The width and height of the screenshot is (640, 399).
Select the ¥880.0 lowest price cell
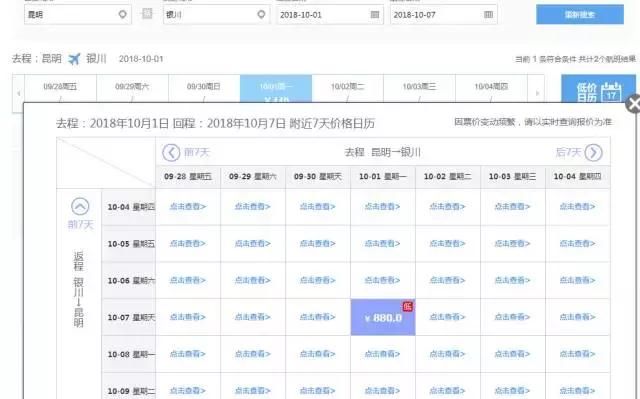[383, 317]
